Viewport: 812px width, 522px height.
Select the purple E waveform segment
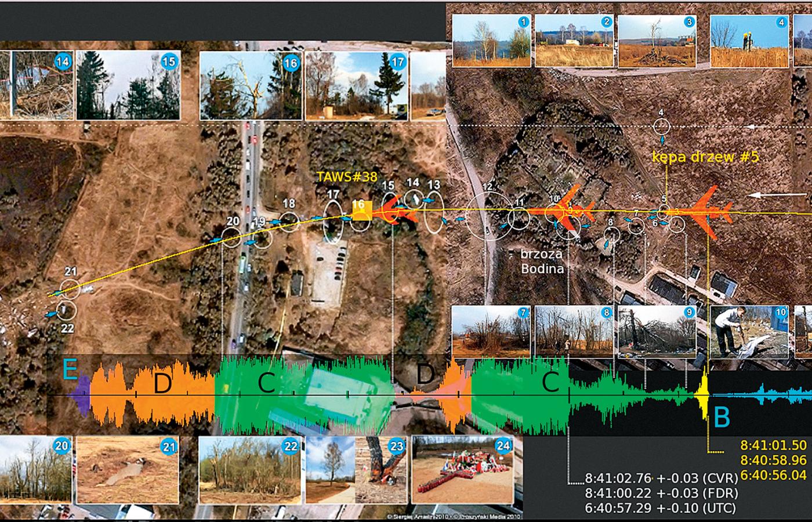[79, 395]
